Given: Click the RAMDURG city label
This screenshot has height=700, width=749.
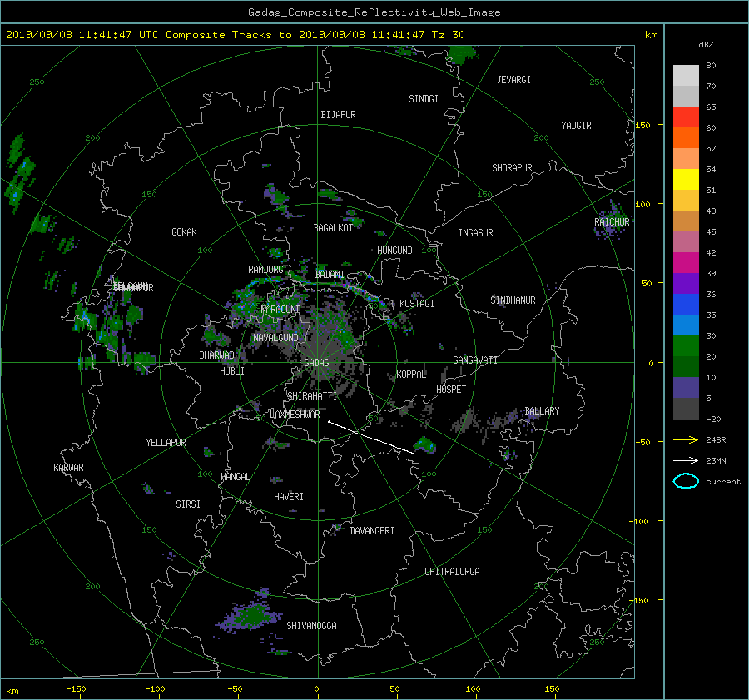Looking at the screenshot, I should 265,270.
